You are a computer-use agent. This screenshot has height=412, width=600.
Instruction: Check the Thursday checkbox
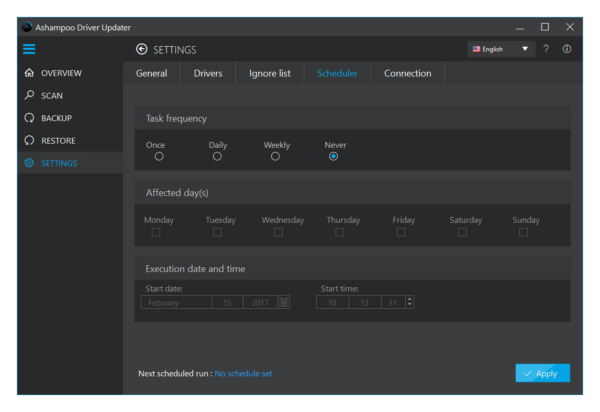point(340,232)
